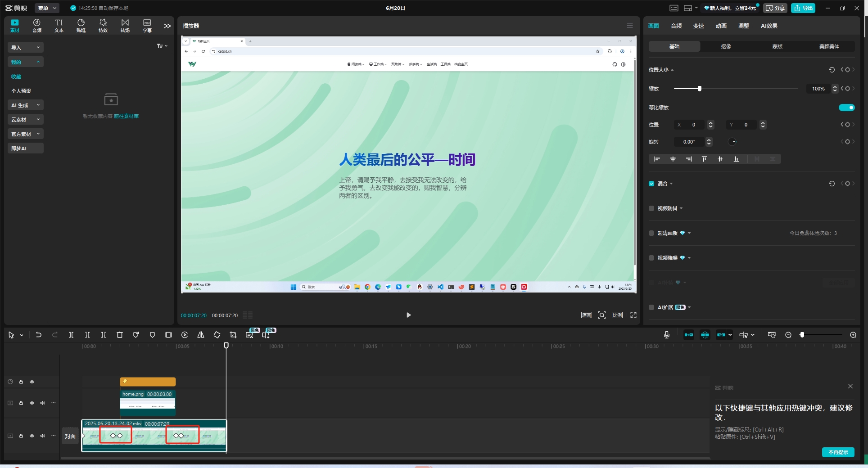Switch to the 动画 tab
The image size is (868, 468).
pos(721,26)
